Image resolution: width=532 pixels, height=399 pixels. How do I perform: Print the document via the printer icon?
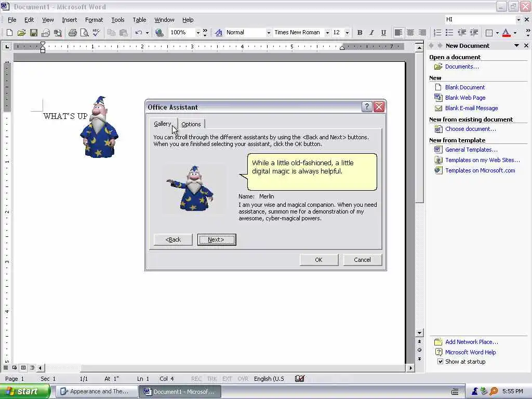(x=72, y=33)
